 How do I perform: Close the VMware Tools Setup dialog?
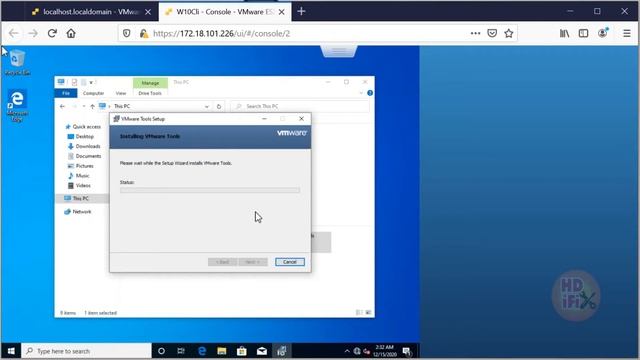301,119
